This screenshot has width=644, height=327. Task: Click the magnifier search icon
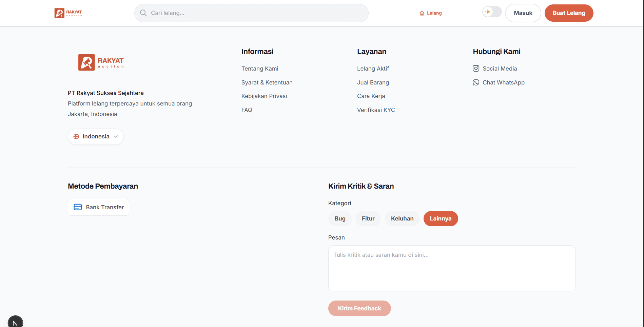[x=143, y=13]
